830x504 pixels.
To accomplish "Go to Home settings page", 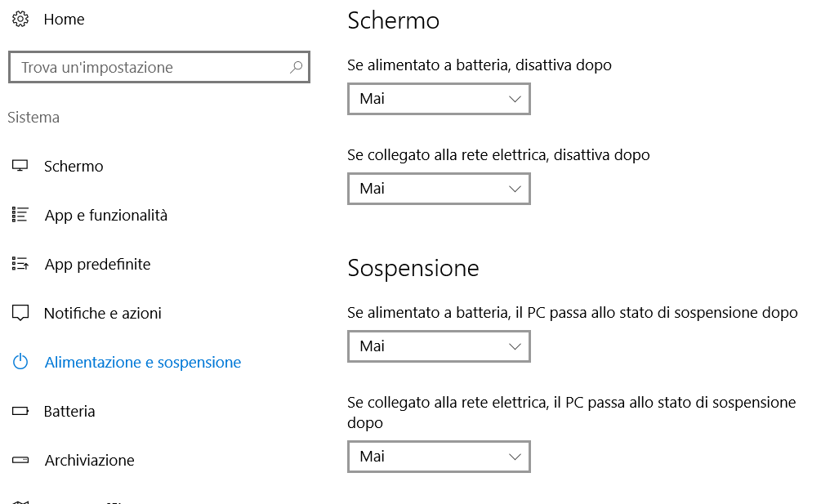I will (x=64, y=19).
